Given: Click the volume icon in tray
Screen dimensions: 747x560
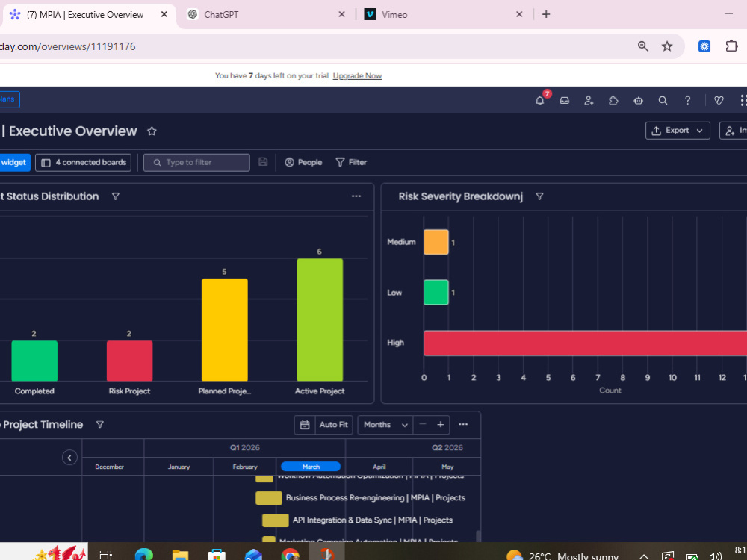Looking at the screenshot, I should pyautogui.click(x=715, y=556).
